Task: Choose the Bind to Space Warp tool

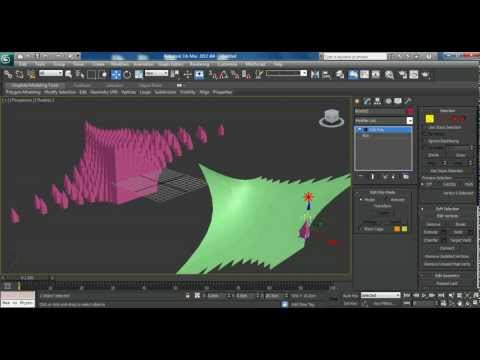Action: pos(31,74)
